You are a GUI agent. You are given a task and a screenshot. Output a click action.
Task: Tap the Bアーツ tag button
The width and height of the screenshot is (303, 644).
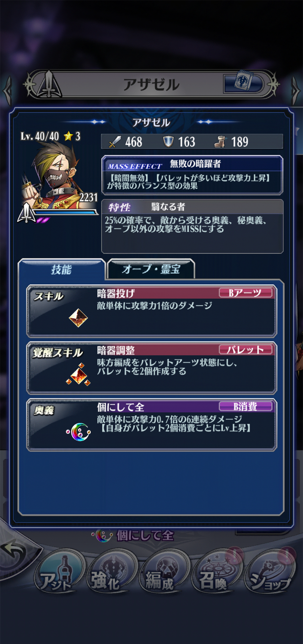[x=245, y=293]
